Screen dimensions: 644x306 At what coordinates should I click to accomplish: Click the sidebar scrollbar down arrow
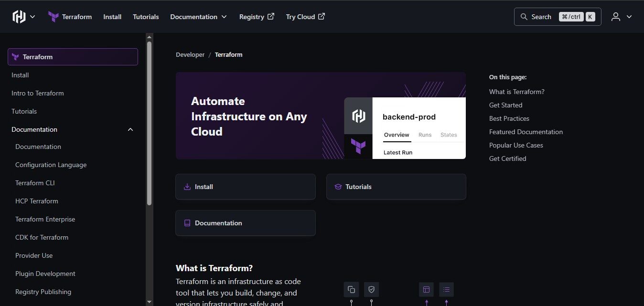coord(150,302)
